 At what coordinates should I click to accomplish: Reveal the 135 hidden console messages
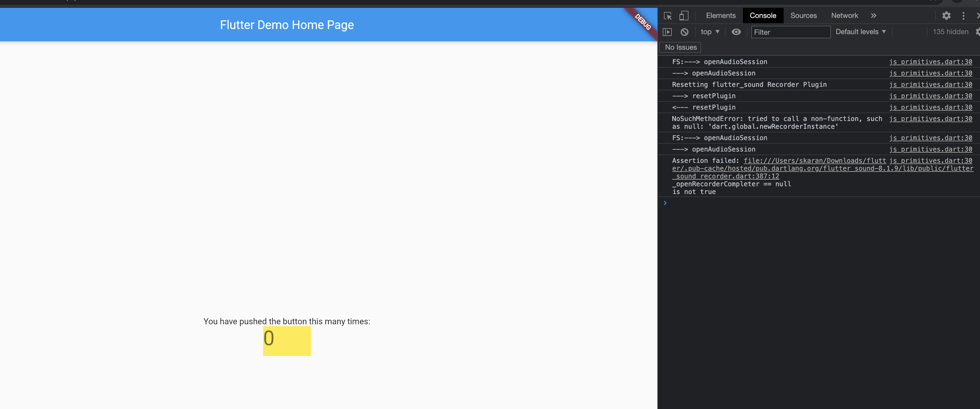(950, 31)
